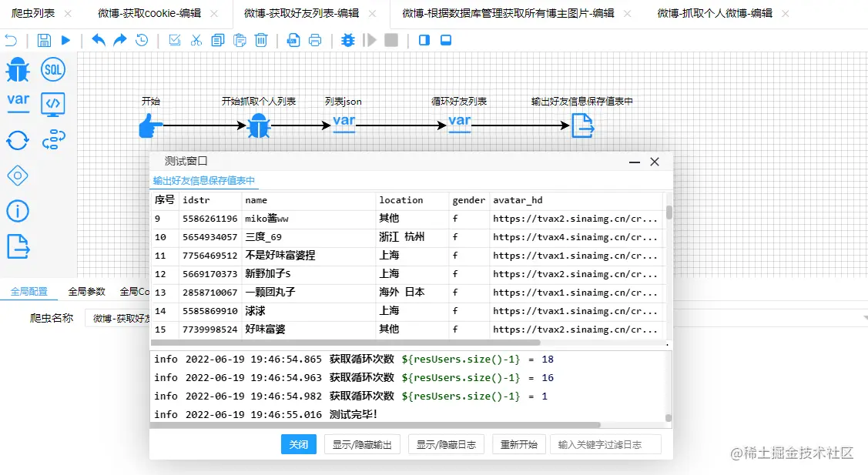This screenshot has width=868, height=475.
Task: Pick the comment info node from palette
Action: (18, 211)
